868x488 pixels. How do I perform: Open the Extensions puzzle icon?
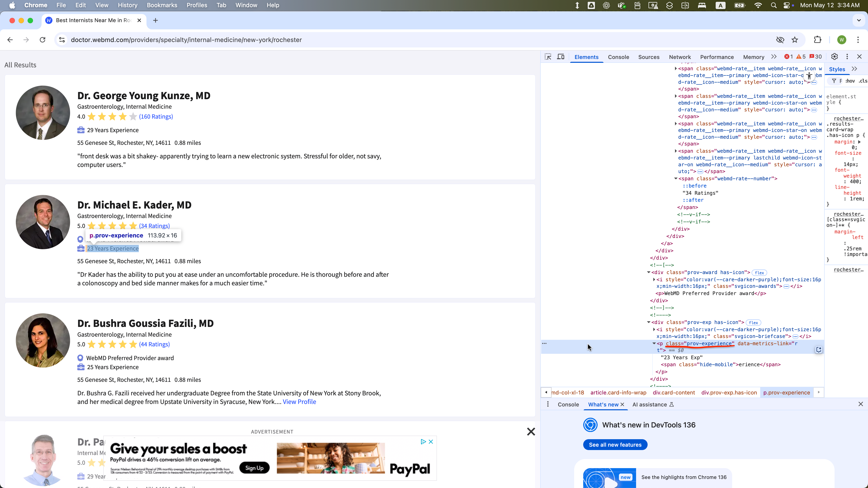pos(817,40)
